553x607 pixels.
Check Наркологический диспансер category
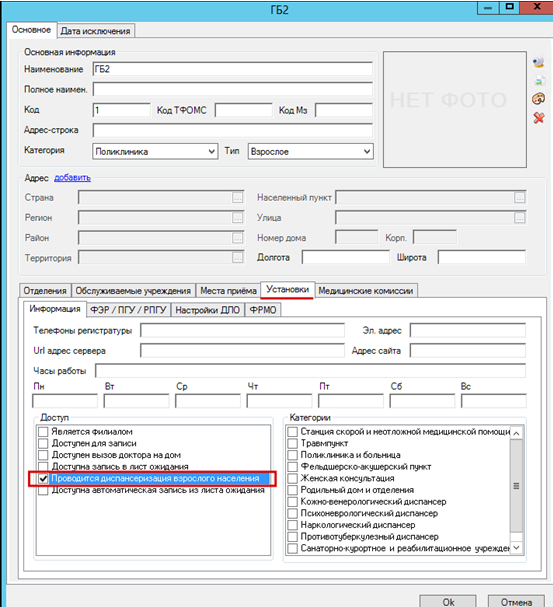coord(293,525)
